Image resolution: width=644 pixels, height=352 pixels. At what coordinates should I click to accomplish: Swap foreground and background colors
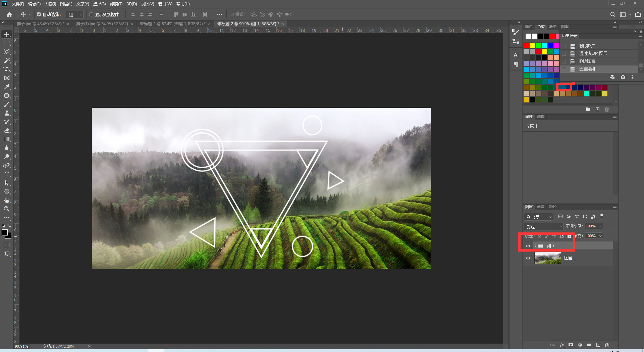9,226
